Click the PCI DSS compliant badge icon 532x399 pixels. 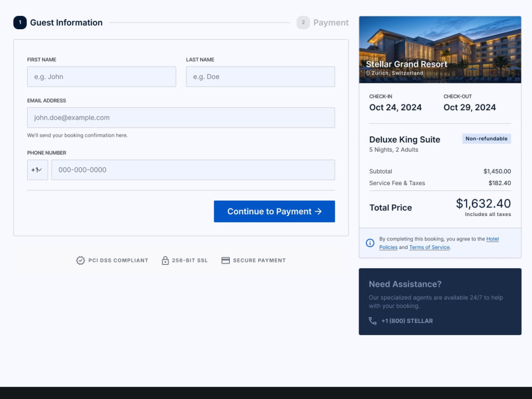click(x=80, y=260)
